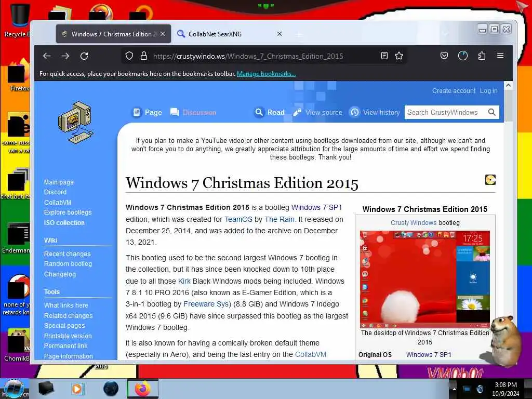This screenshot has width=532, height=399.
Task: Open the Christmas Edition desktop screenshot thumbnail
Action: pos(425,279)
